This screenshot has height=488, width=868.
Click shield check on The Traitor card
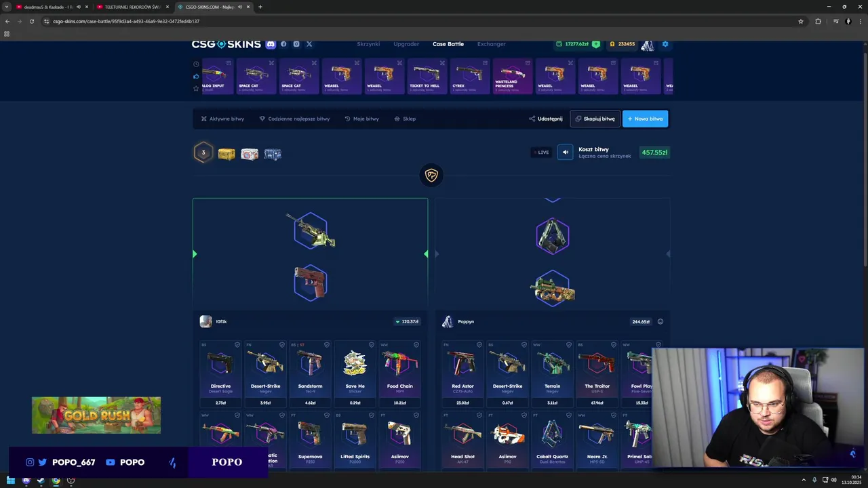coord(613,345)
